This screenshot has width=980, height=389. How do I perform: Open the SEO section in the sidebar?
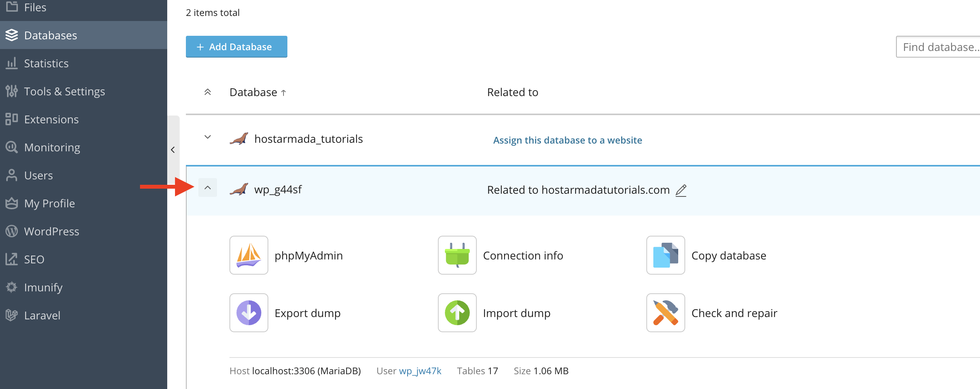[34, 259]
